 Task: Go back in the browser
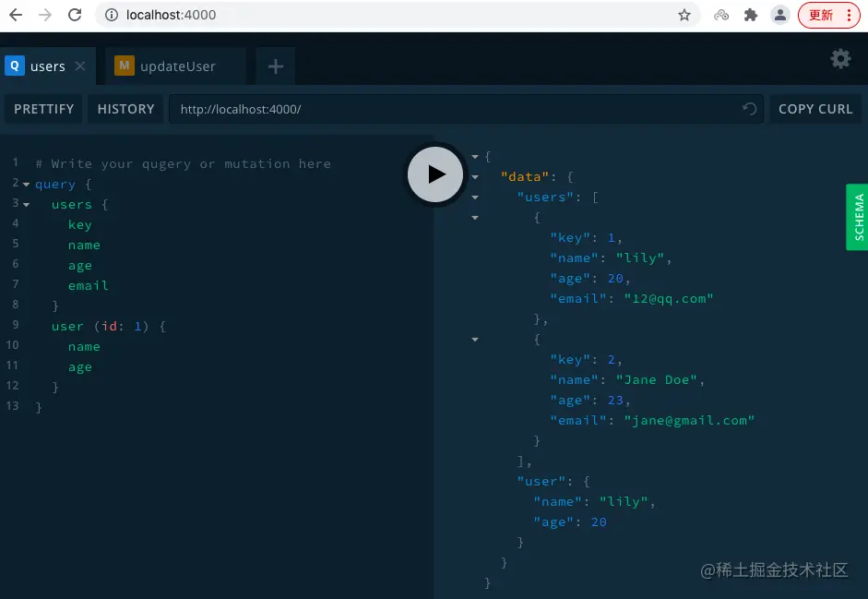[16, 15]
